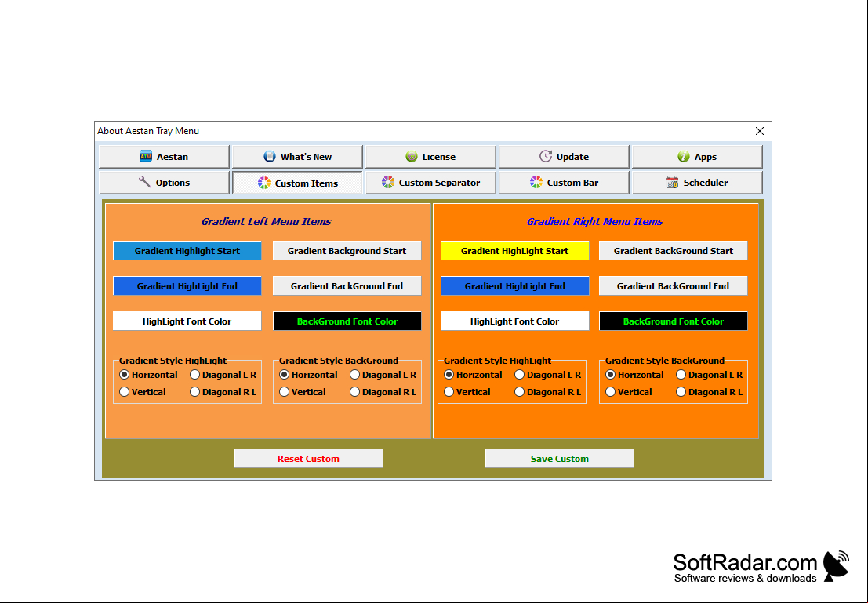Viewport: 868px width, 603px height.
Task: Click the Aestan ATM icon
Action: pyautogui.click(x=146, y=157)
